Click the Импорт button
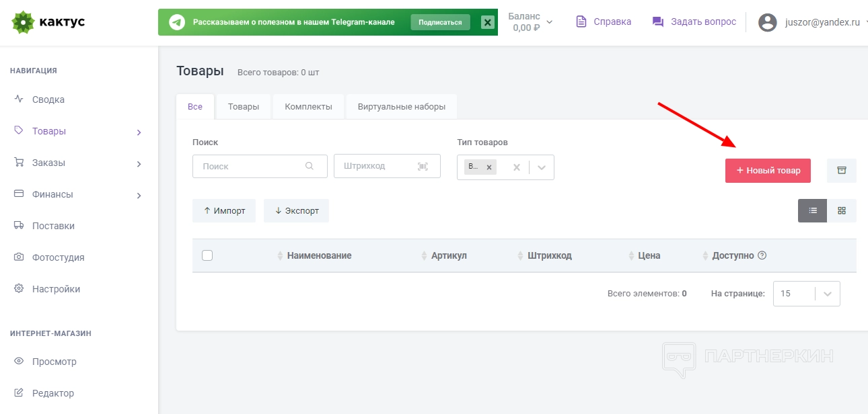This screenshot has height=414, width=868. tap(224, 210)
